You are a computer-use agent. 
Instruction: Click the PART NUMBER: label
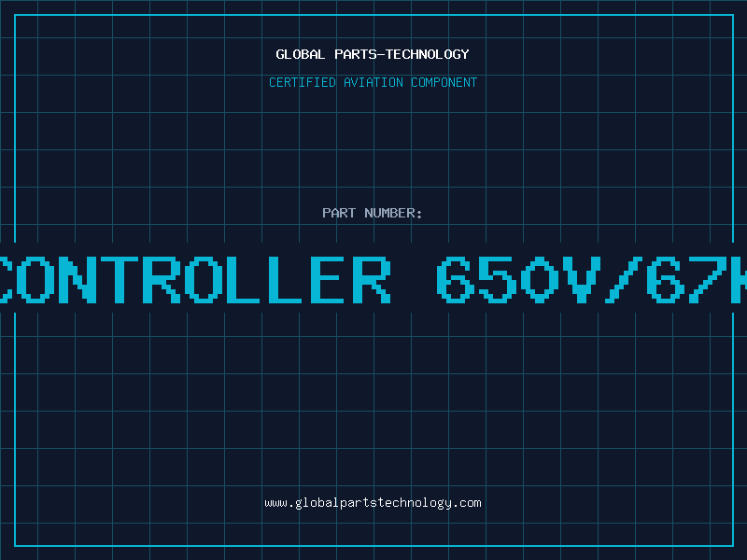click(x=372, y=213)
